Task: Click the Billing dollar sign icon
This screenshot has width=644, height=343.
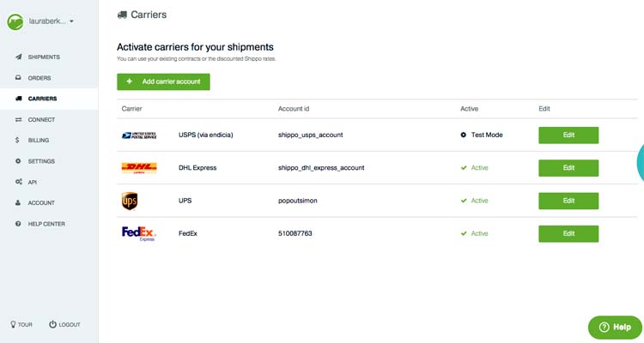Action: tap(17, 141)
